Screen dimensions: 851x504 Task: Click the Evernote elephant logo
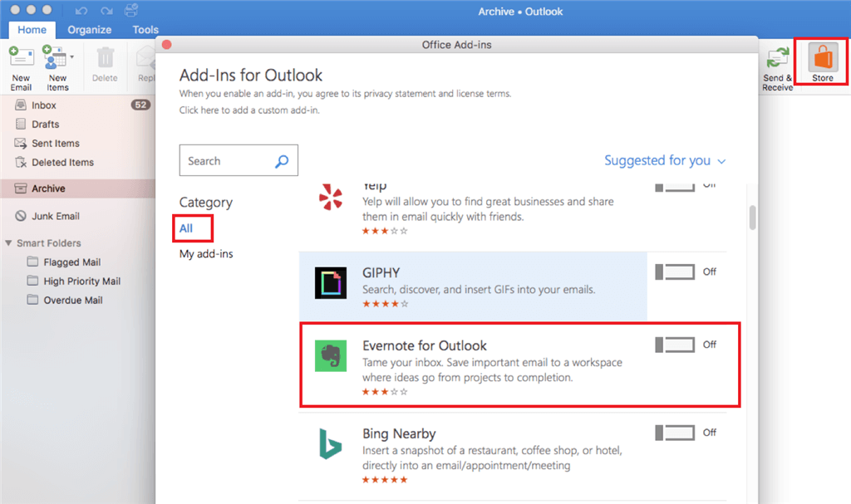(x=331, y=356)
